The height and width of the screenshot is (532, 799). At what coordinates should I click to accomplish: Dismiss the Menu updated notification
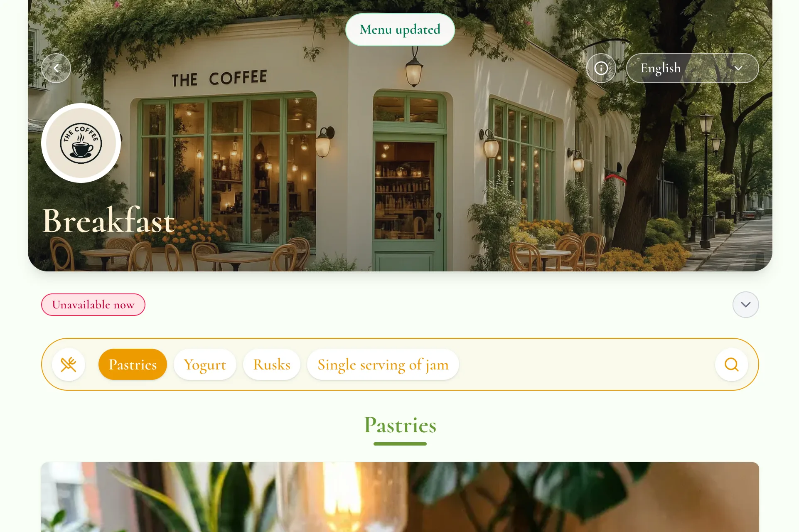pos(400,30)
